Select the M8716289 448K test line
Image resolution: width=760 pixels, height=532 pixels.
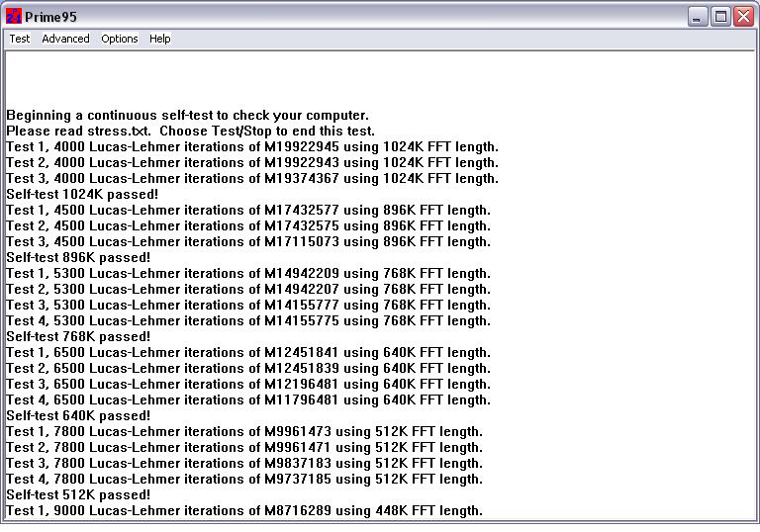244,511
